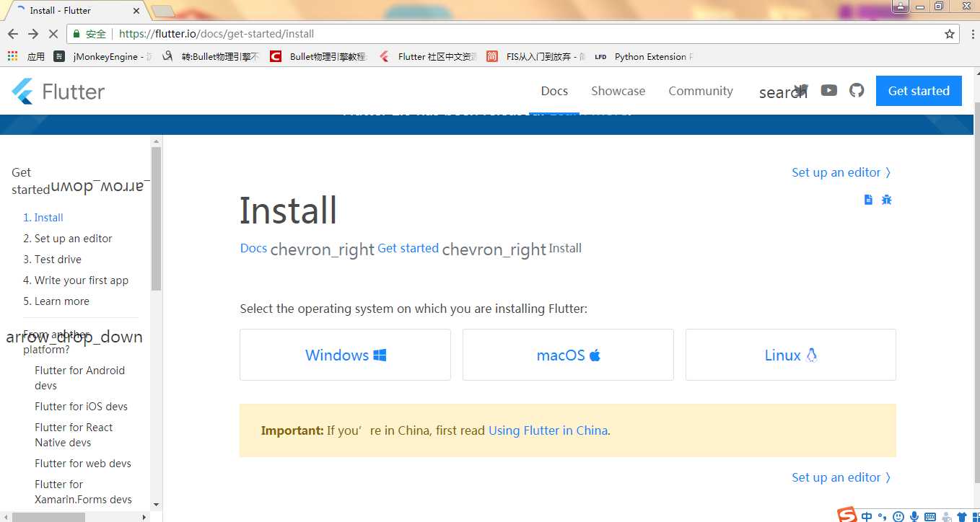Go forward using the browser forward arrow
Image resolution: width=980 pixels, height=522 pixels.
[x=33, y=34]
